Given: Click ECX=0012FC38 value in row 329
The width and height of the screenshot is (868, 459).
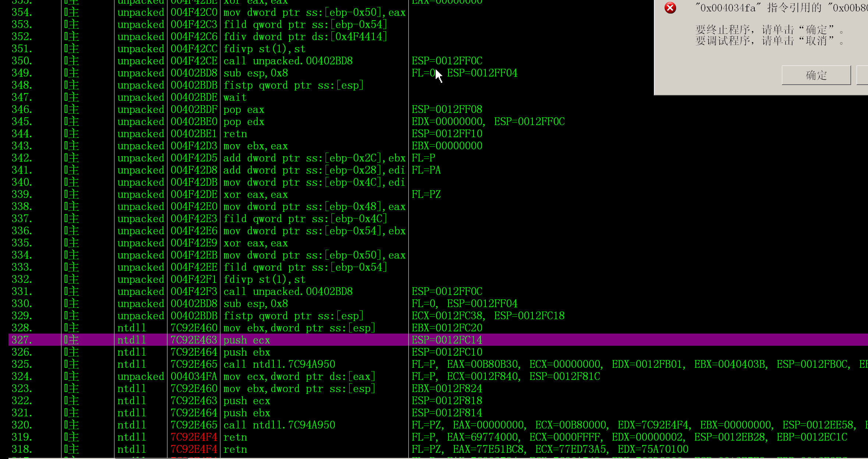Looking at the screenshot, I should (x=447, y=316).
